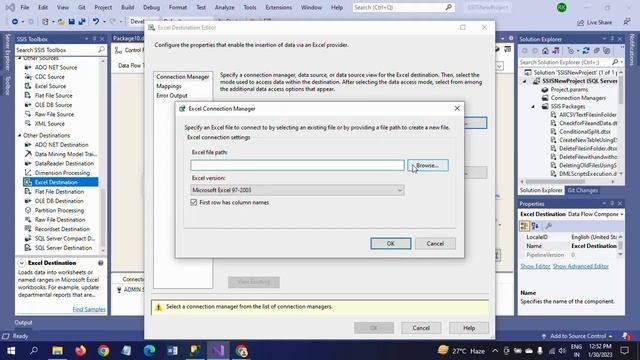Select Flat File Source in toolbox

(53, 96)
